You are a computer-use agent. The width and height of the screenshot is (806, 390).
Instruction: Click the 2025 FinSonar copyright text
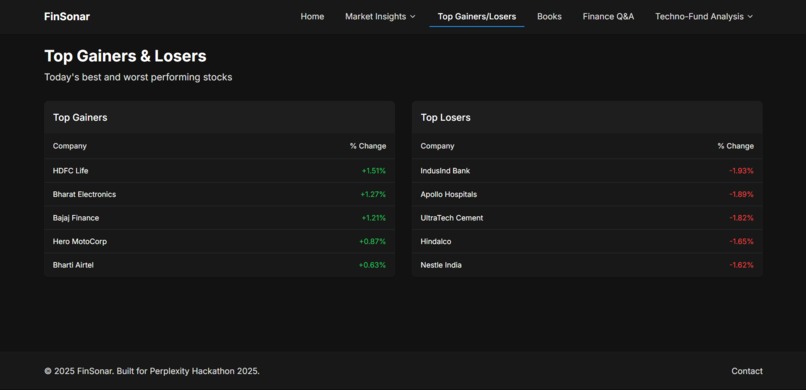coord(152,371)
